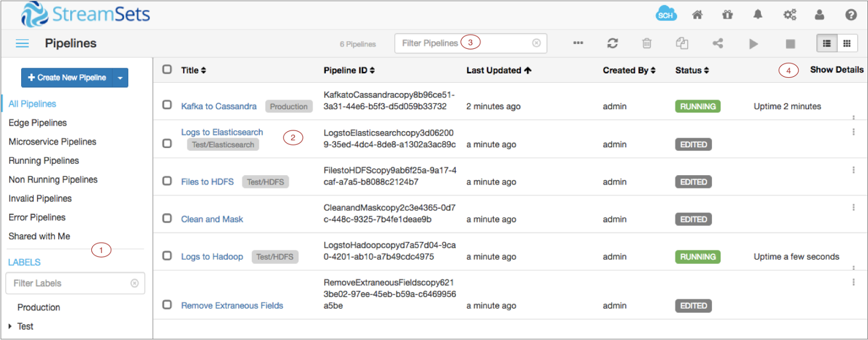Sort by Status column
The width and height of the screenshot is (868, 340).
click(692, 70)
